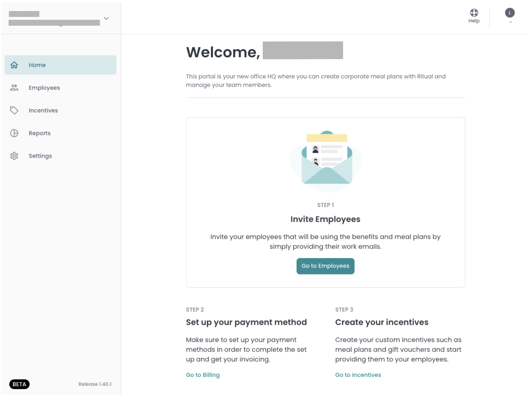The height and width of the screenshot is (395, 532).
Task: Click the Home house icon
Action: point(14,65)
